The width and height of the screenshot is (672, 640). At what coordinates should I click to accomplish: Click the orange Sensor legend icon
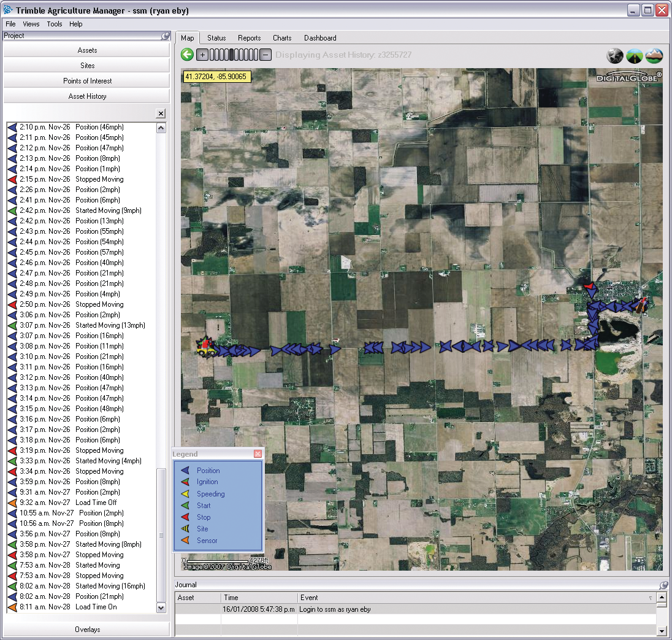tap(185, 541)
